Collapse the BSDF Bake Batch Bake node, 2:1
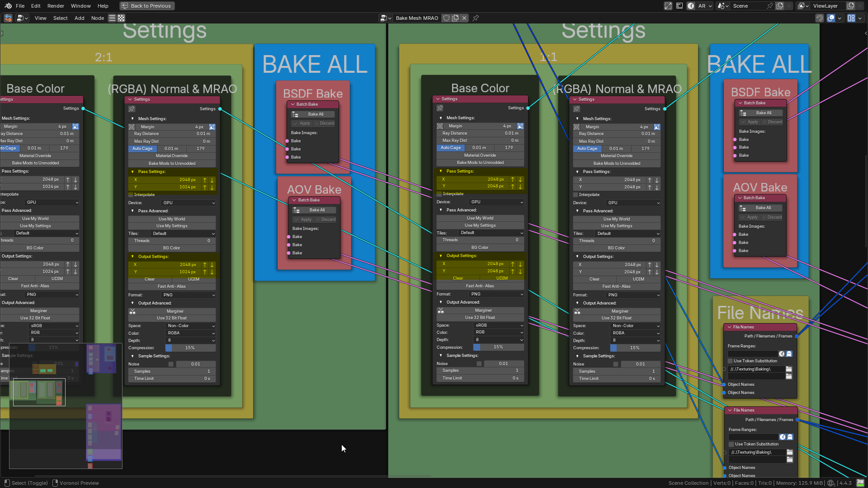868x488 pixels. click(292, 104)
